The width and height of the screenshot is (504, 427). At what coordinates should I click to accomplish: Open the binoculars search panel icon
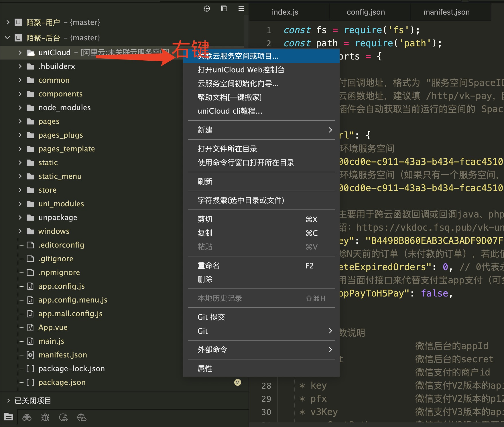27,418
